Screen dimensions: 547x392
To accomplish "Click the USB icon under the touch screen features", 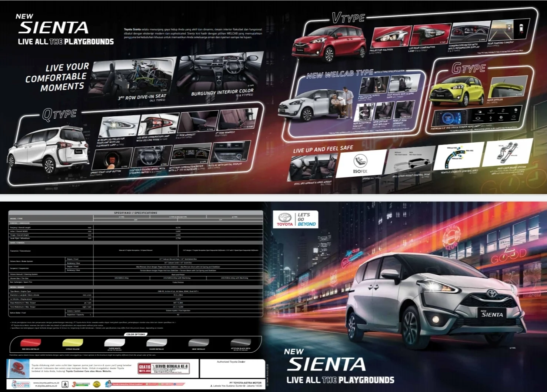I will pyautogui.click(x=491, y=118).
